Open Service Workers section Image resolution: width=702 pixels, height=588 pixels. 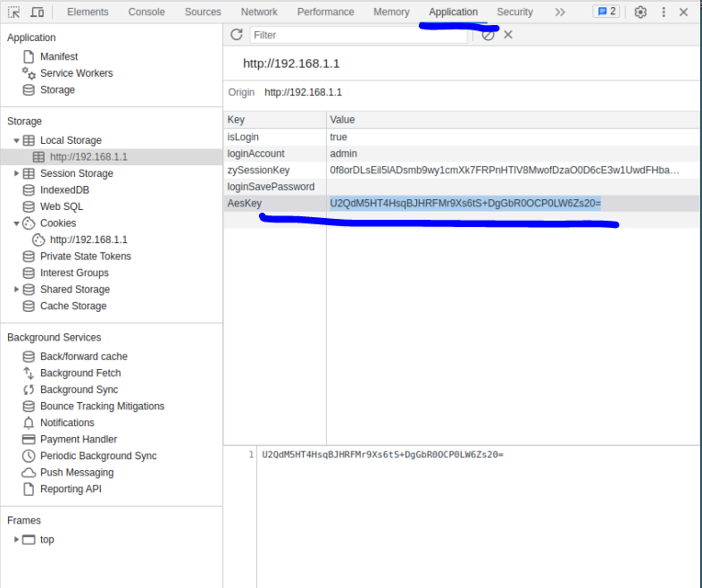coord(76,73)
